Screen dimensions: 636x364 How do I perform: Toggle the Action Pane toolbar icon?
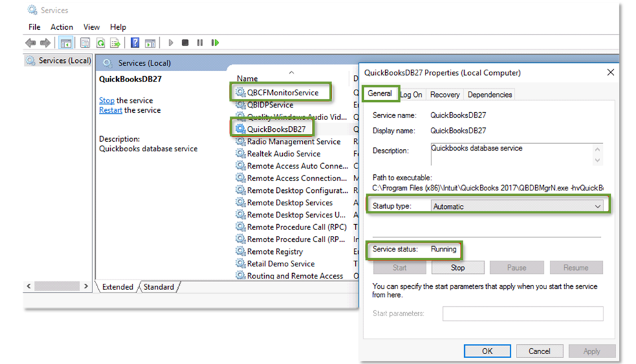pyautogui.click(x=150, y=42)
